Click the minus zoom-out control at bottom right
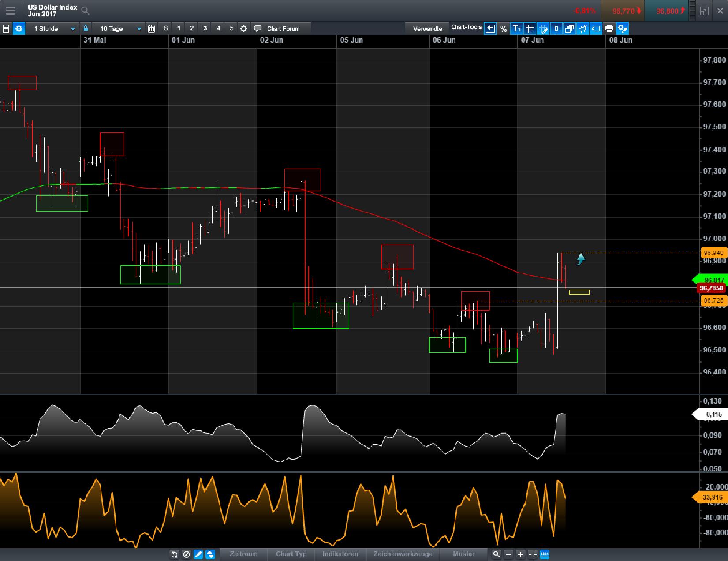 (509, 554)
